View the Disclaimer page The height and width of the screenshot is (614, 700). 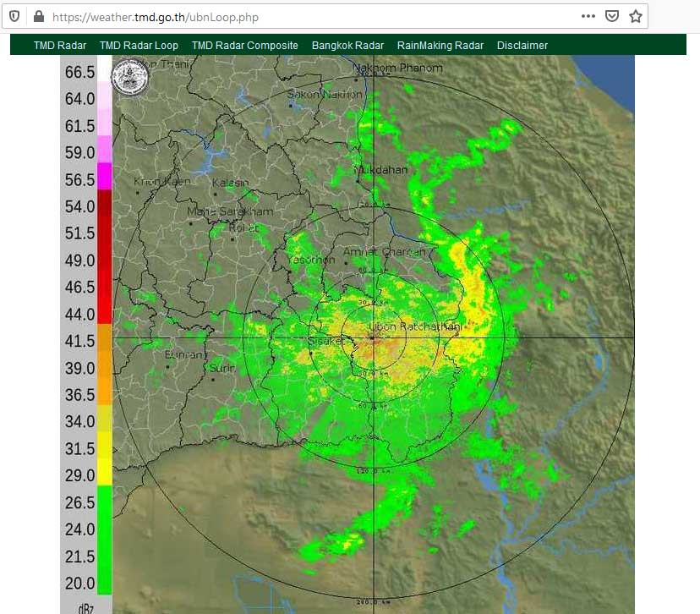pyautogui.click(x=522, y=46)
